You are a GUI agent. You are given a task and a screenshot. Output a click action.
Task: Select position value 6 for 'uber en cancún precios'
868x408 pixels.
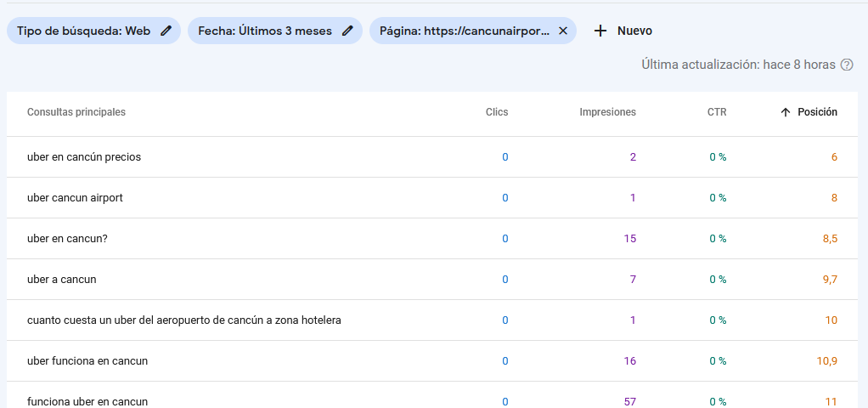tap(834, 157)
